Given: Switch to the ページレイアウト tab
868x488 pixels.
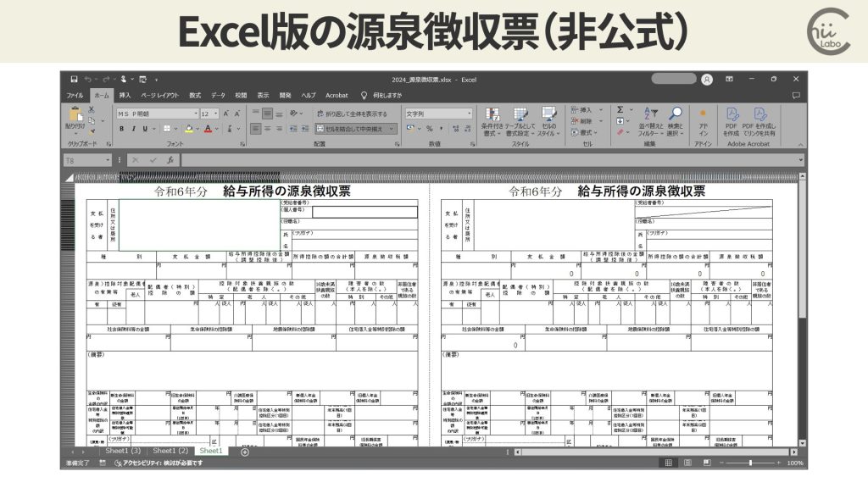Looking at the screenshot, I should coord(160,95).
